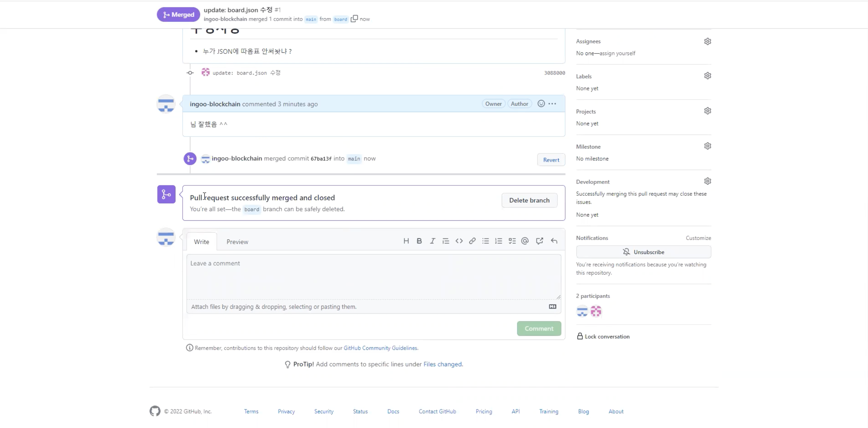
Task: Insert a code snippet with code icon
Action: [x=459, y=241]
